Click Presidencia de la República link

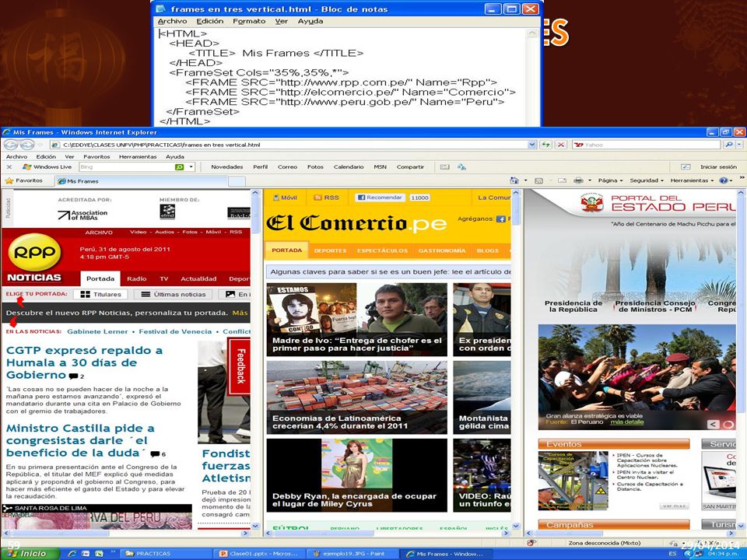[x=573, y=306]
